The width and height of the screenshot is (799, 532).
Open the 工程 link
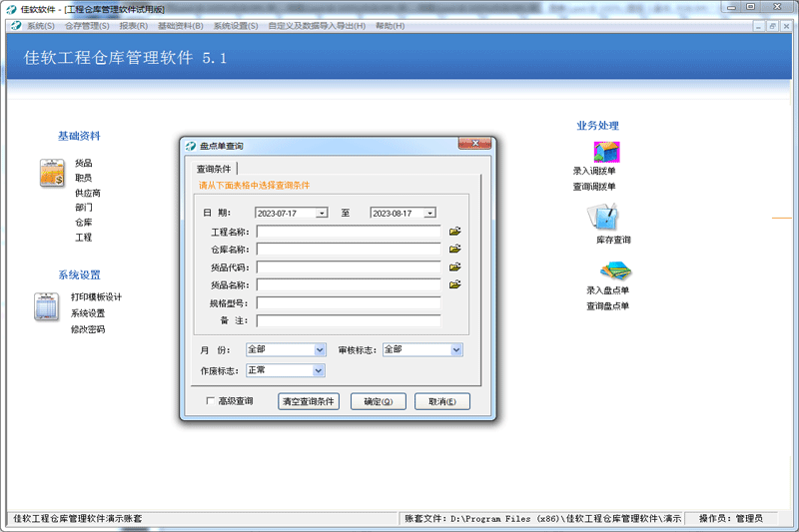84,238
